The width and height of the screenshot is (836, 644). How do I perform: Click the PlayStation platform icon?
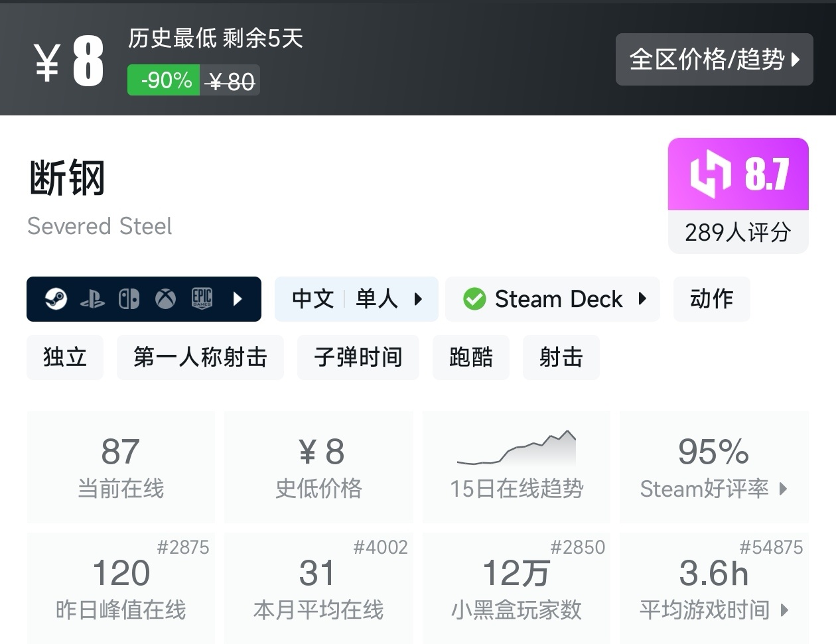(92, 300)
